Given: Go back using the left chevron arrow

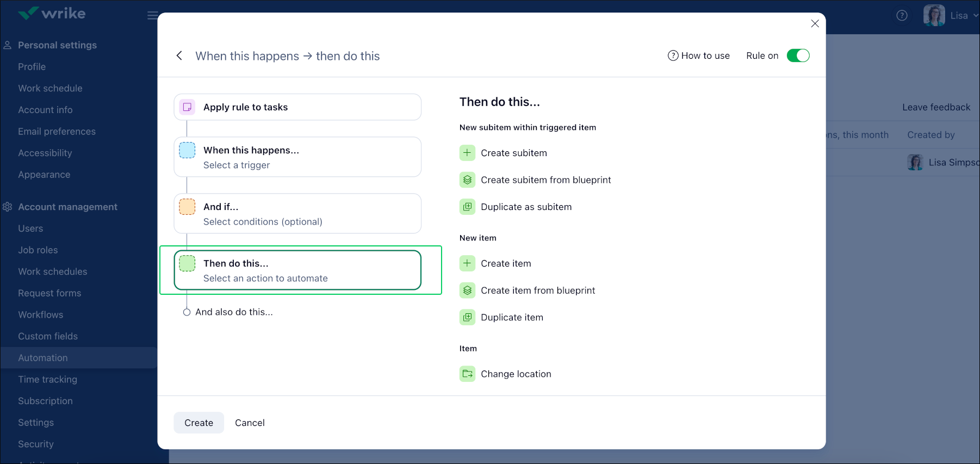Looking at the screenshot, I should tap(179, 55).
